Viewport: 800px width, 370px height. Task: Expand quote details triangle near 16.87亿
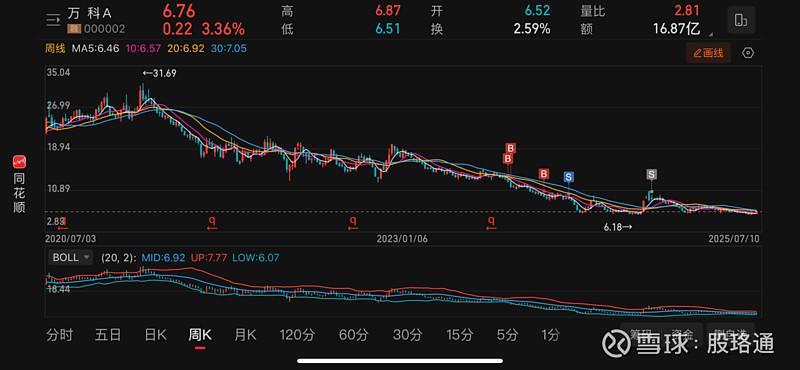tap(710, 34)
